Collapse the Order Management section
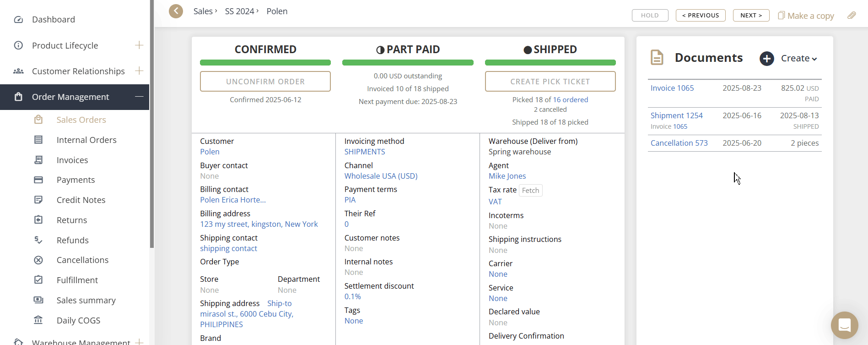This screenshot has height=345, width=868. (139, 97)
